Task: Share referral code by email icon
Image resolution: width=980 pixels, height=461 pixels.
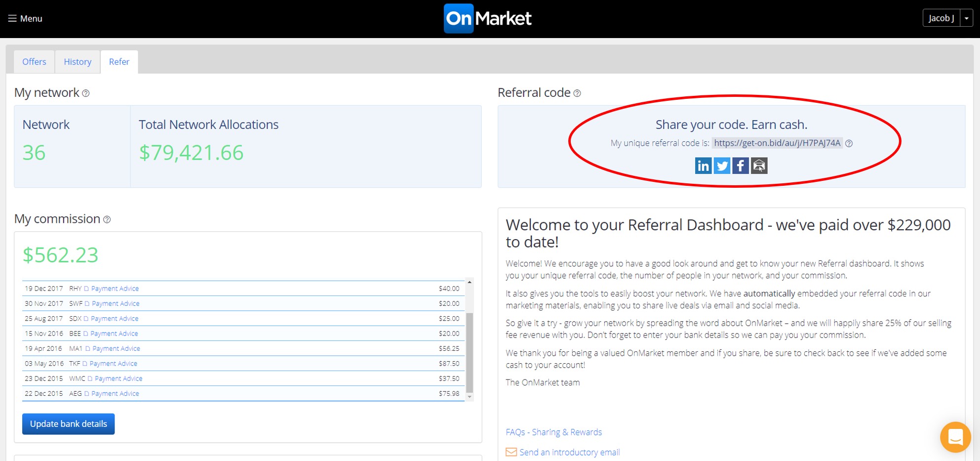Action: click(759, 166)
